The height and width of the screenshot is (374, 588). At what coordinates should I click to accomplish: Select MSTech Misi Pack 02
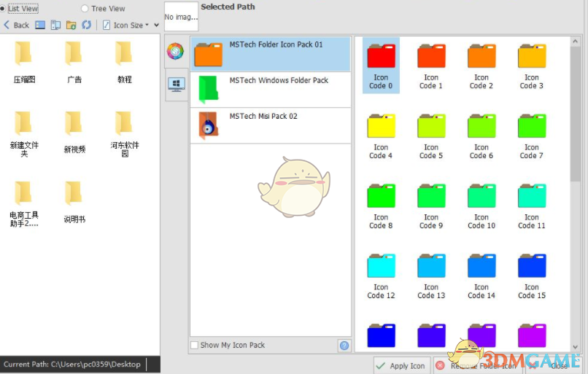[x=271, y=125]
